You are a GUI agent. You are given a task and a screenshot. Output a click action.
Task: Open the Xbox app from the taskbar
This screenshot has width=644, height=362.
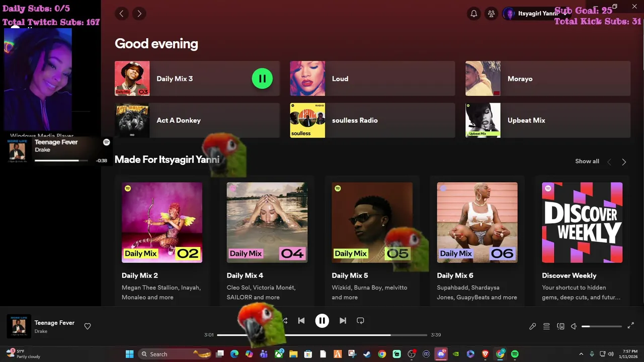(x=279, y=354)
